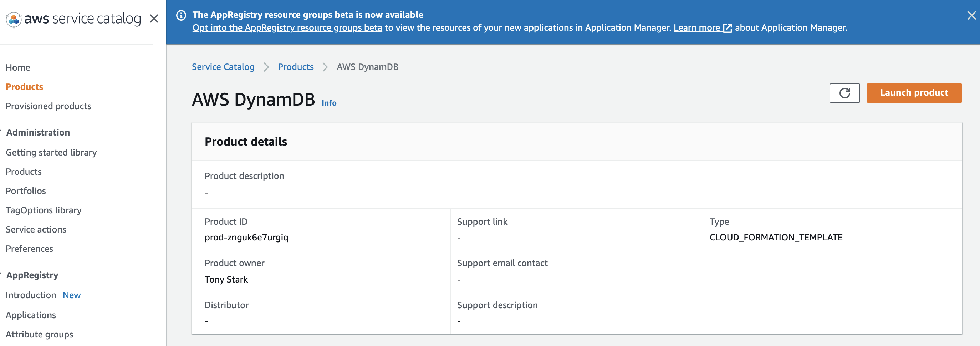This screenshot has width=980, height=346.
Task: Select highlighted Products in sidebar
Action: [x=24, y=87]
